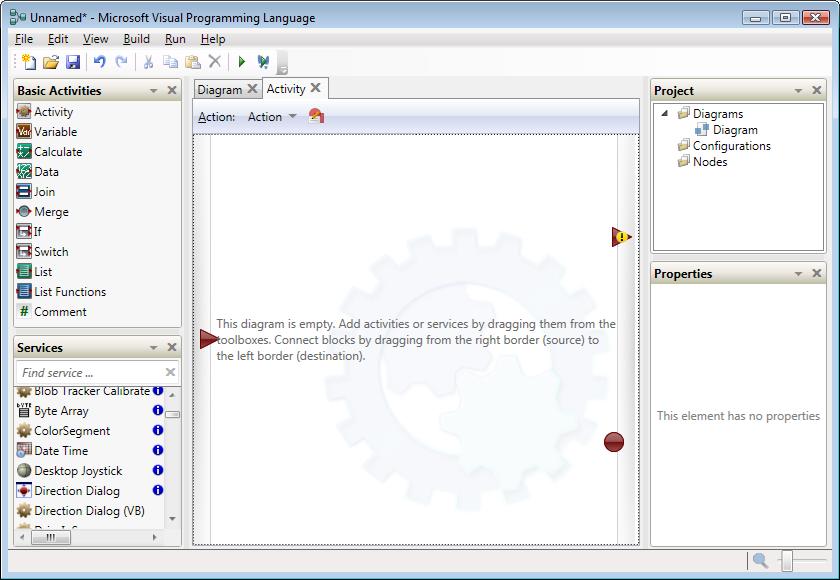This screenshot has height=580, width=840.
Task: Open the View menu
Action: (x=95, y=39)
